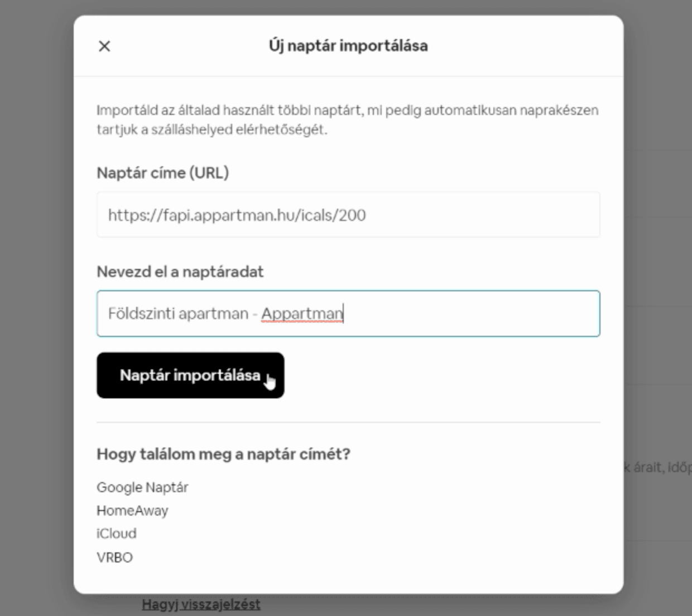The width and height of the screenshot is (692, 616).
Task: Click the fapi.appartman.hu URL text
Action: click(x=237, y=215)
